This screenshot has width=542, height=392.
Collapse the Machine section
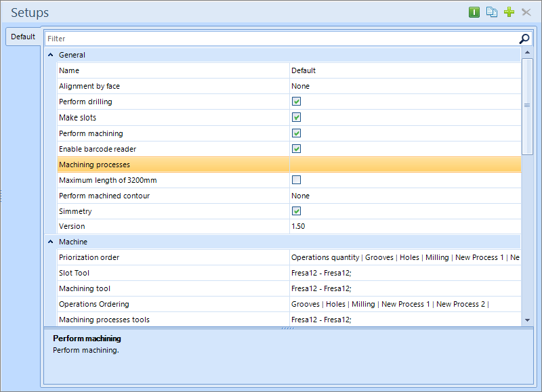[50, 242]
